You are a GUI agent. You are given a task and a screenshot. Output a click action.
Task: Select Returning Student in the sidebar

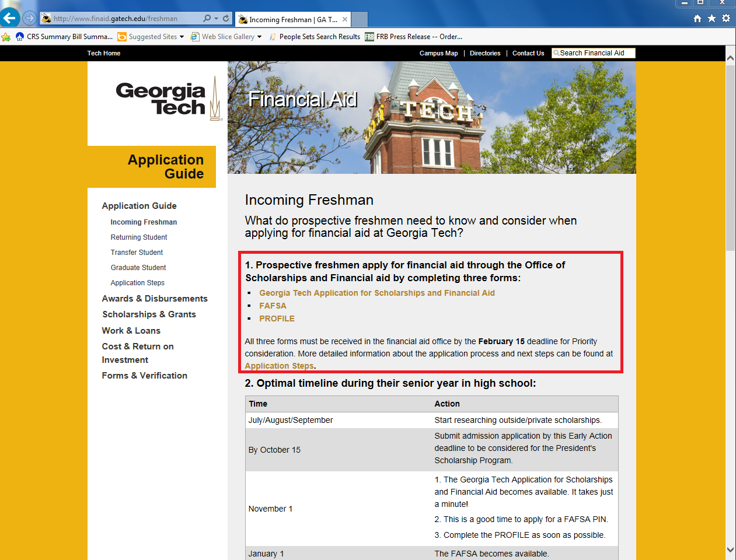pos(139,237)
